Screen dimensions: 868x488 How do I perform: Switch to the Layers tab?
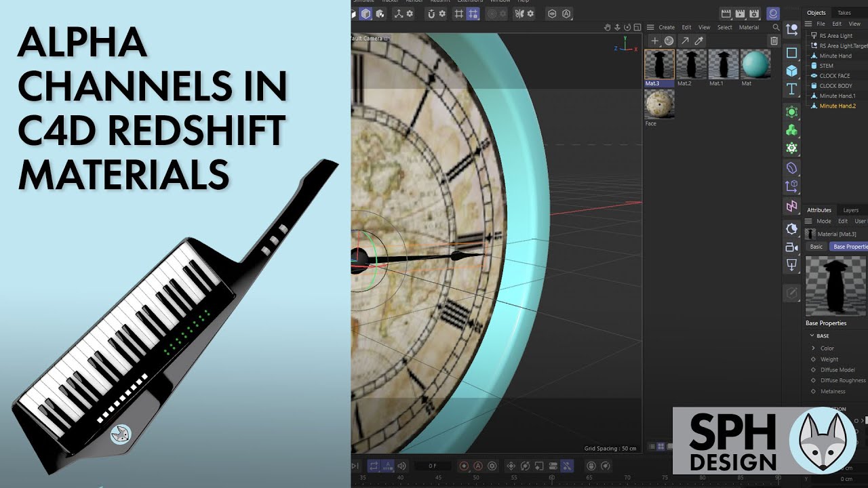tap(850, 210)
